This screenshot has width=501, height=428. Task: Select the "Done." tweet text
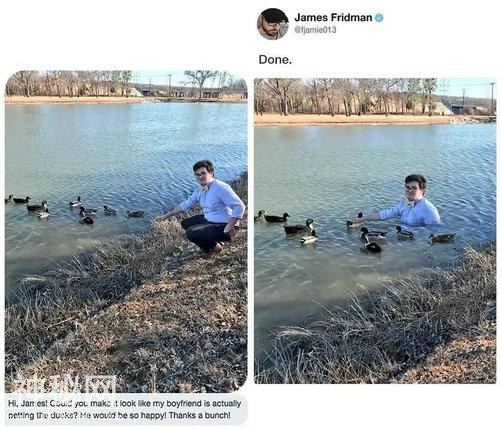click(x=275, y=60)
